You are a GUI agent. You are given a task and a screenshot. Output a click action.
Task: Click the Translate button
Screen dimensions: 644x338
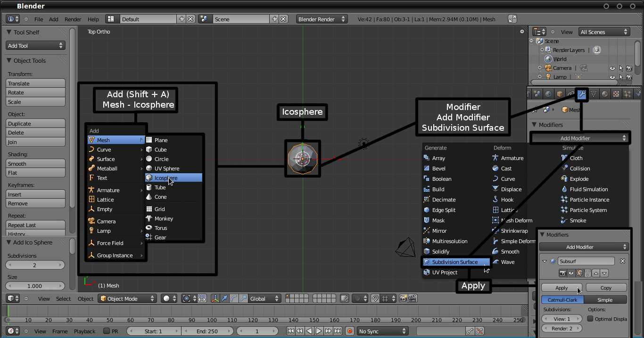point(36,84)
